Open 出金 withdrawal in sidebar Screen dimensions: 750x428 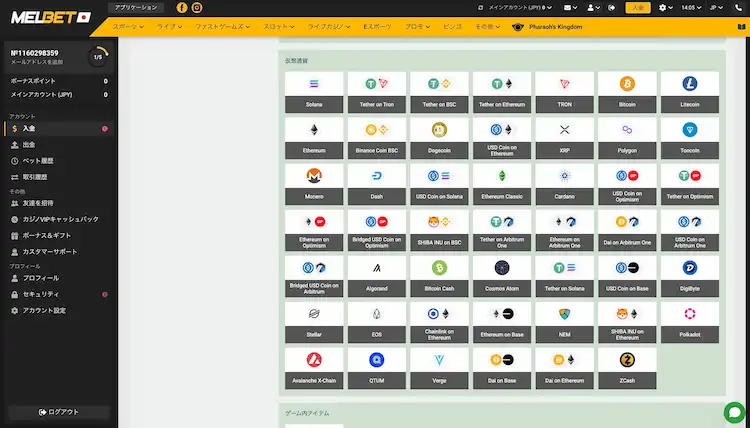click(59, 144)
